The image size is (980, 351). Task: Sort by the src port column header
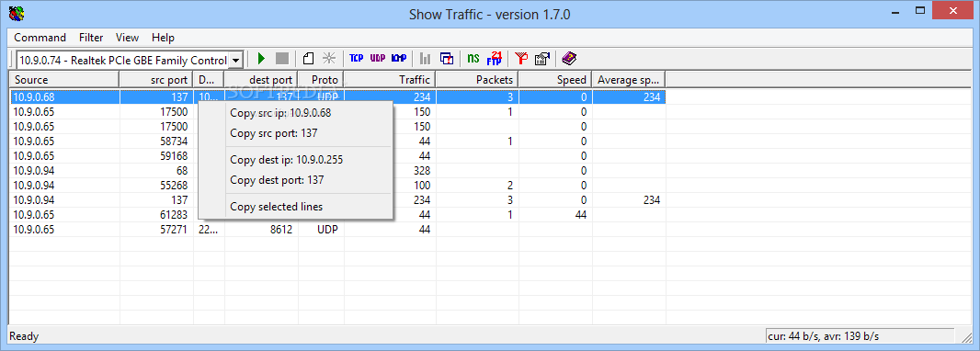coord(156,79)
